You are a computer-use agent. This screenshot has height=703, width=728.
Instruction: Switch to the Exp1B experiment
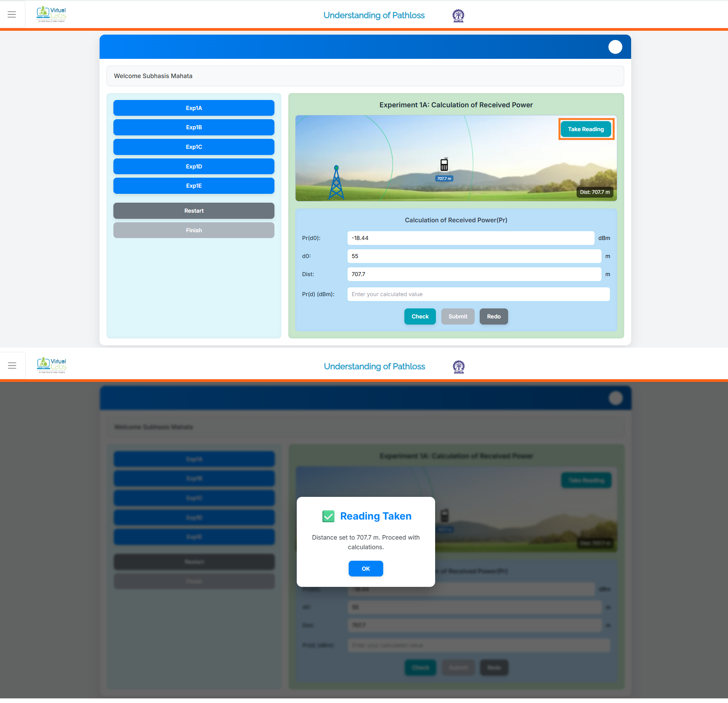point(194,127)
